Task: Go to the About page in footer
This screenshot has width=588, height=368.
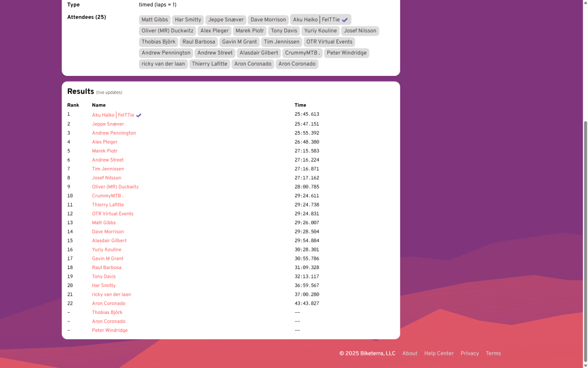Action: (409, 354)
